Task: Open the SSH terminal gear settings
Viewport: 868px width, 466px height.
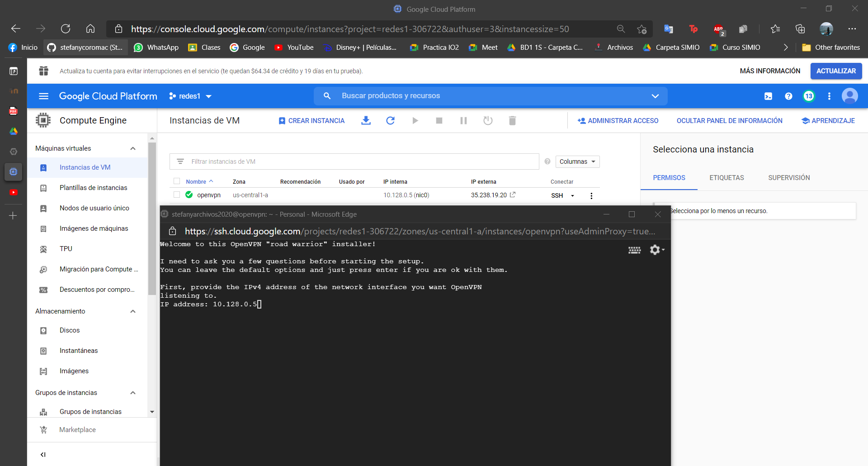Action: point(656,250)
